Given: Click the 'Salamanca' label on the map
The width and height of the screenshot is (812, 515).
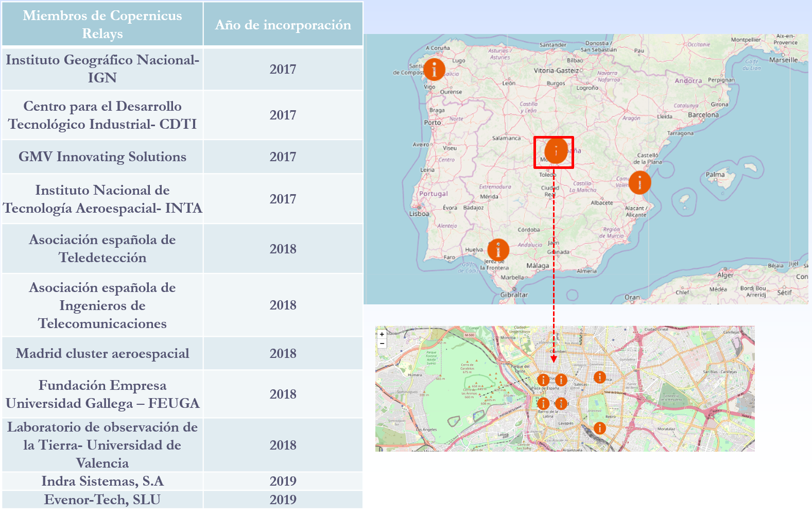Looking at the screenshot, I should [506, 138].
